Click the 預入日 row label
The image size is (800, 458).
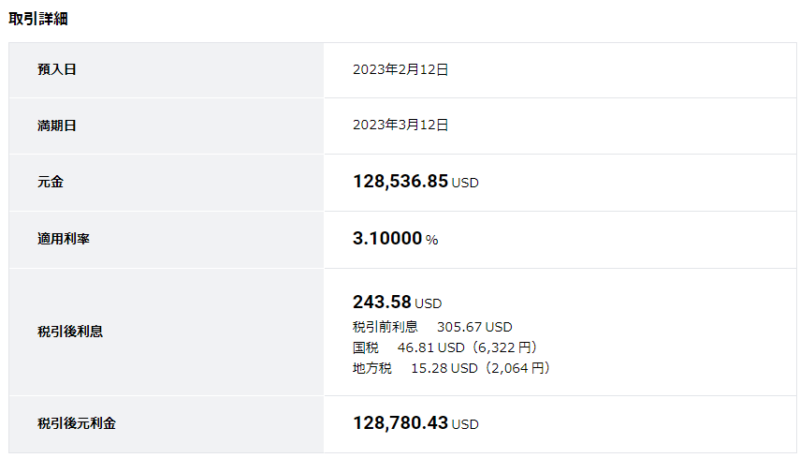(57, 70)
